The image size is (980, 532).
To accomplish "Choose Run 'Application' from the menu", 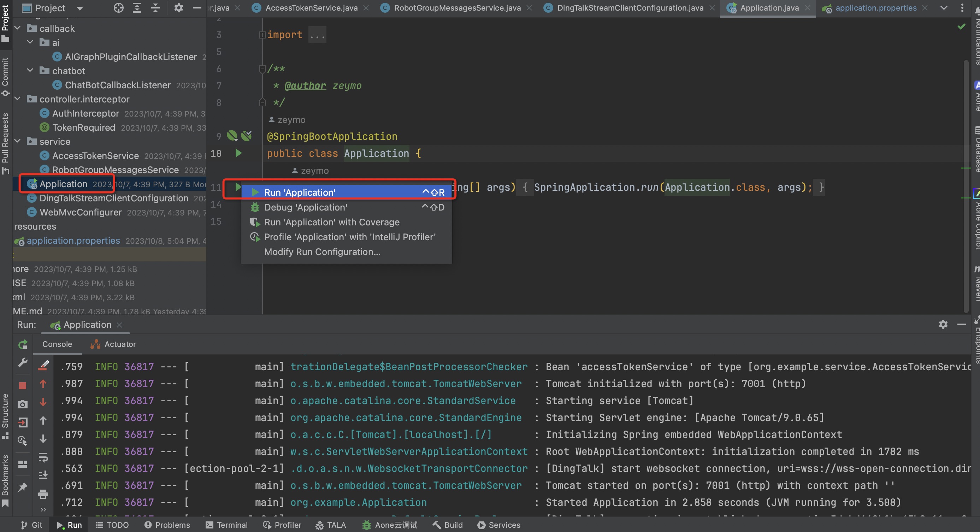I will (347, 193).
